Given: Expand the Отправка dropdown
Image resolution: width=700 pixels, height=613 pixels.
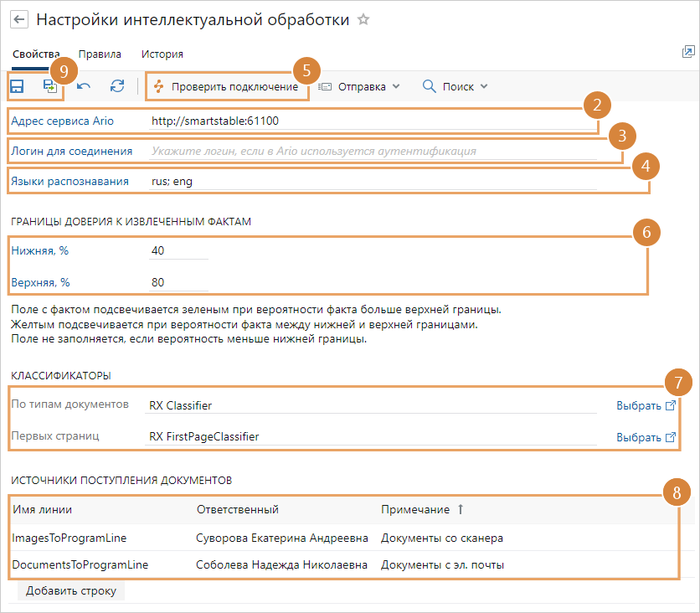Looking at the screenshot, I should pyautogui.click(x=360, y=86).
